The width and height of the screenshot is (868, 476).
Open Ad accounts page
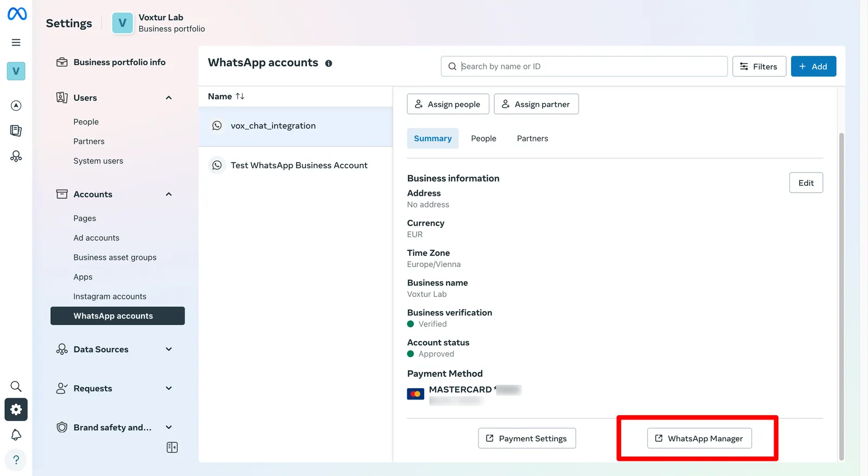pos(97,238)
